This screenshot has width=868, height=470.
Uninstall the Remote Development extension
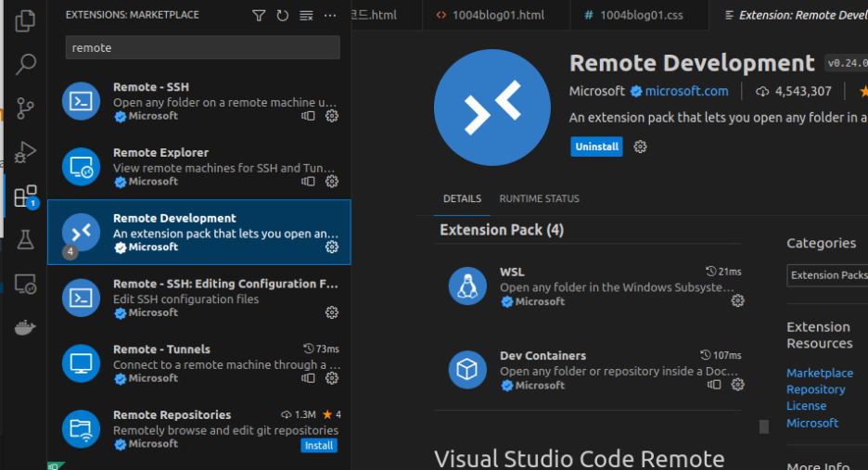[597, 146]
